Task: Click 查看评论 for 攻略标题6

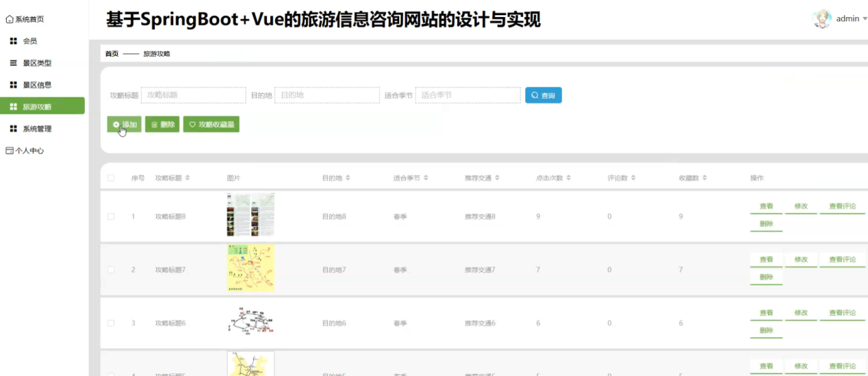Action: (843, 313)
